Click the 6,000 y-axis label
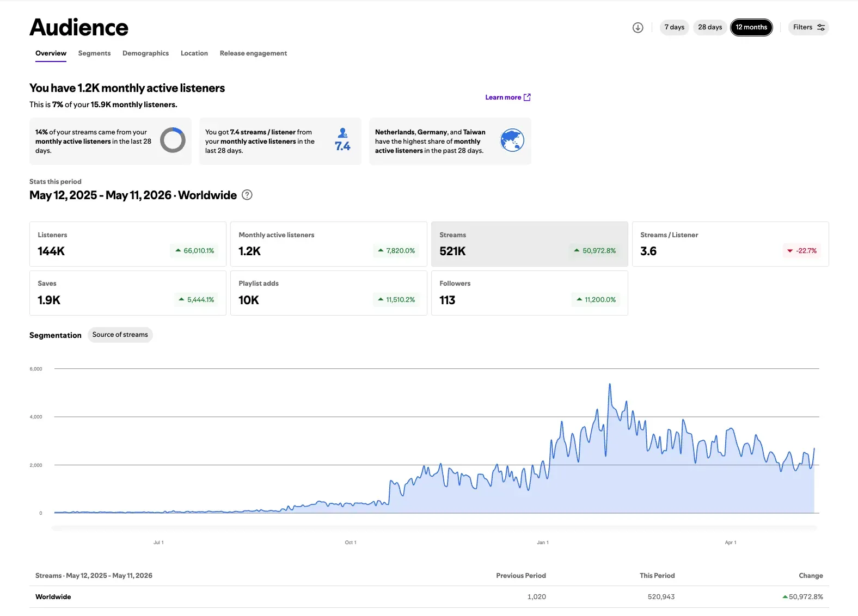This screenshot has width=858, height=616. click(36, 369)
